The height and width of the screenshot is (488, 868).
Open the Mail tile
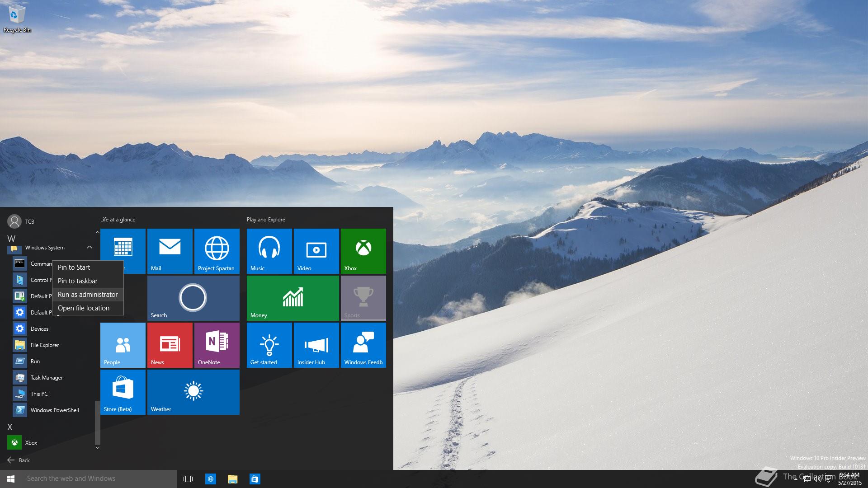tap(170, 251)
